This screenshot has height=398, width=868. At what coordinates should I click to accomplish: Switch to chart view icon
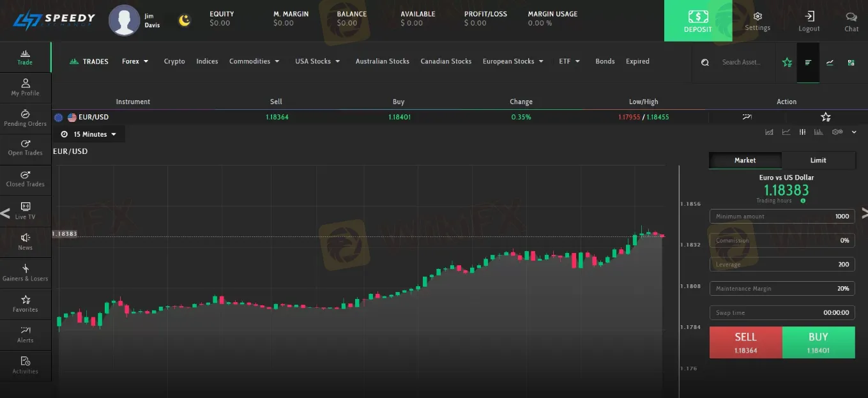pos(830,62)
